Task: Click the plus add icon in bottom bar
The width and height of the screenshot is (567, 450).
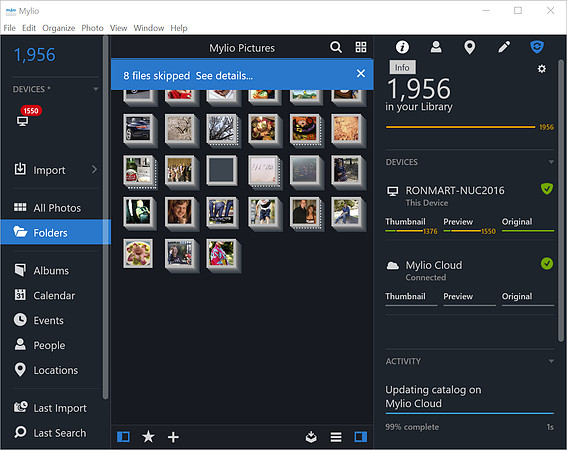Action: [173, 437]
